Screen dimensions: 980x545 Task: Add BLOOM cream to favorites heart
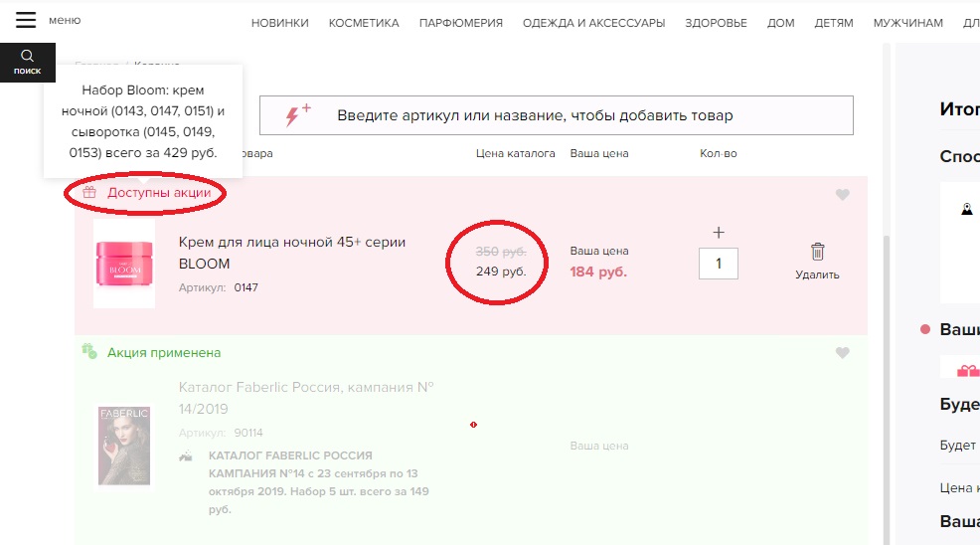click(843, 195)
